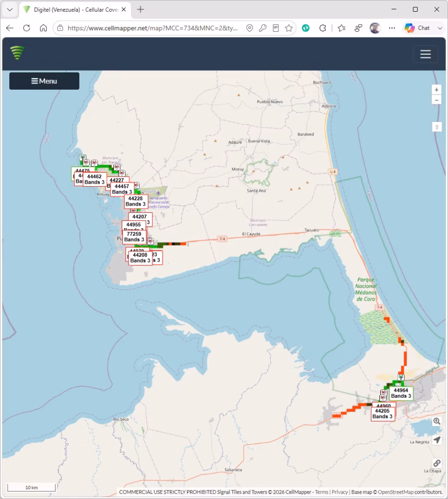This screenshot has width=448, height=499.
Task: Click the L-4 road shield on east coast
Action: click(333, 172)
